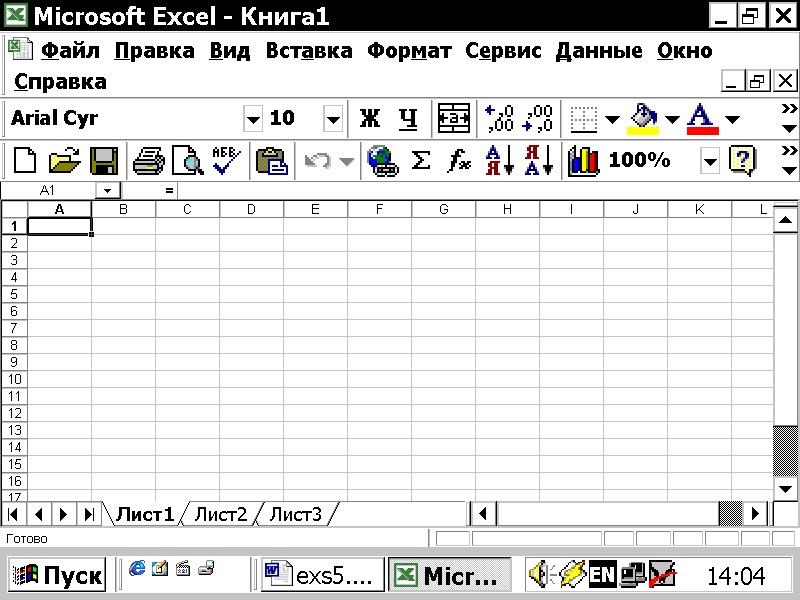This screenshot has height=600, width=800.
Task: Merge and center cells
Action: coord(454,118)
